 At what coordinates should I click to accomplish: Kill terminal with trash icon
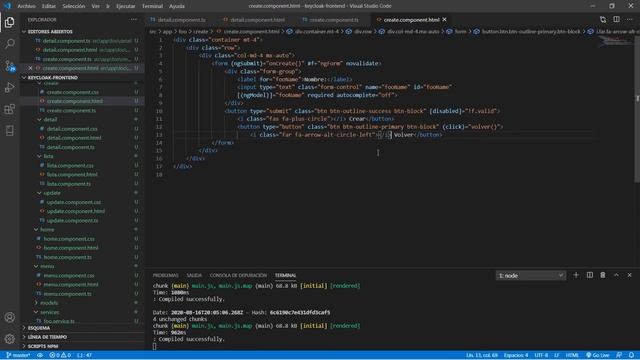pos(603,275)
